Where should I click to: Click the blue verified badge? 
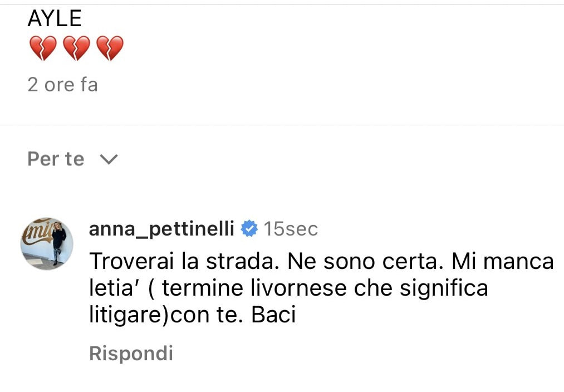pyautogui.click(x=249, y=229)
